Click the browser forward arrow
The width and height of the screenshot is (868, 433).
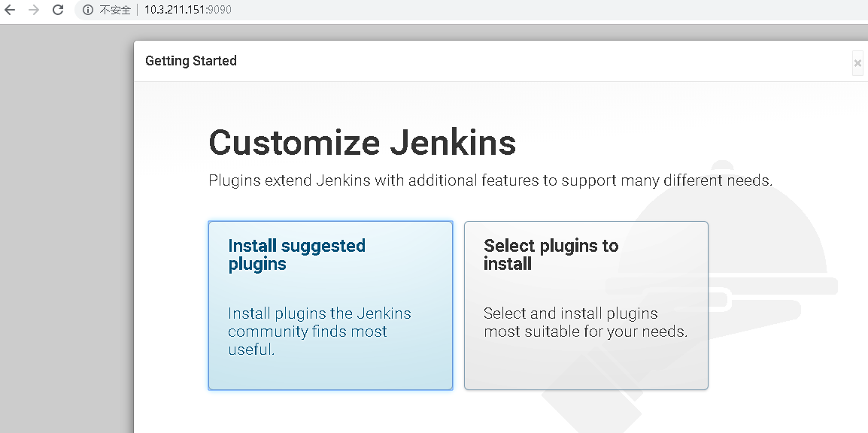click(34, 10)
